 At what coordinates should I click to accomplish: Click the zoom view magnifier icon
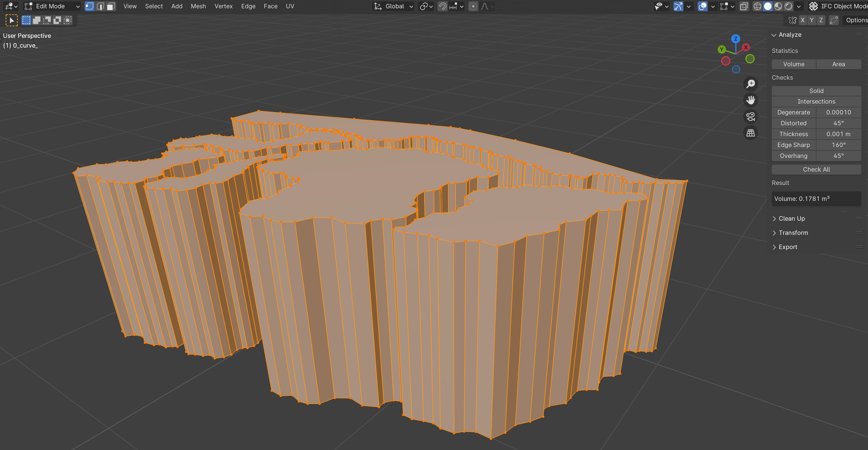coord(750,84)
